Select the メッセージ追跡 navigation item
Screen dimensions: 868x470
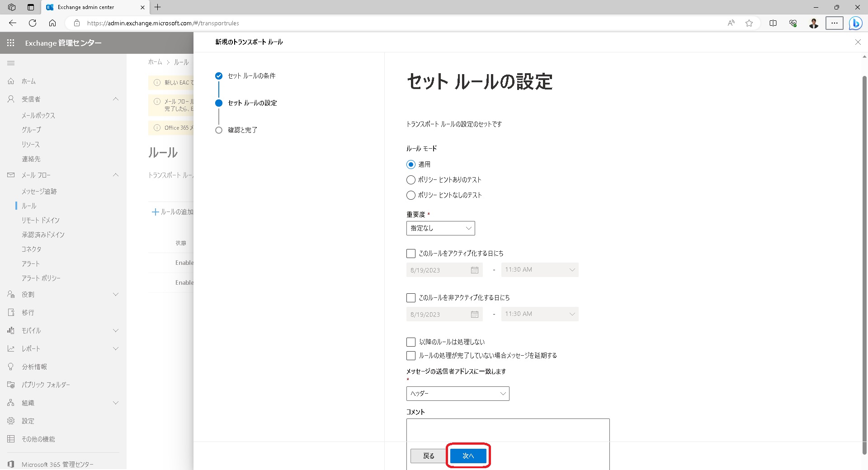pos(38,191)
